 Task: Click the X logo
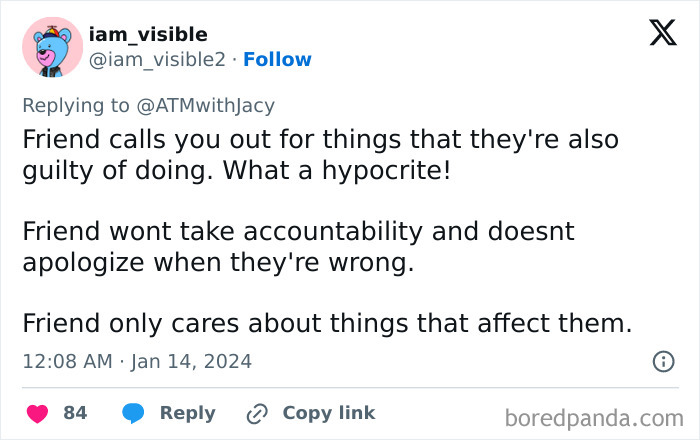662,34
